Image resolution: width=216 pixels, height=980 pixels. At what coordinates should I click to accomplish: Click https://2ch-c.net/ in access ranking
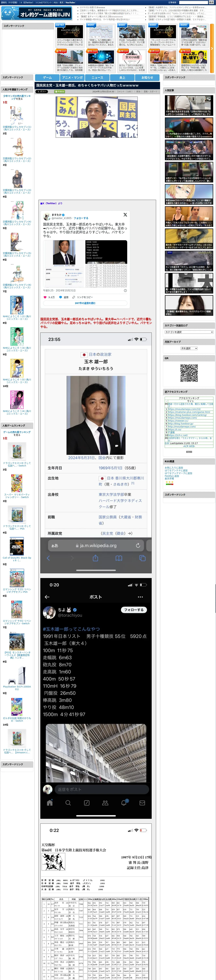click(178, 435)
